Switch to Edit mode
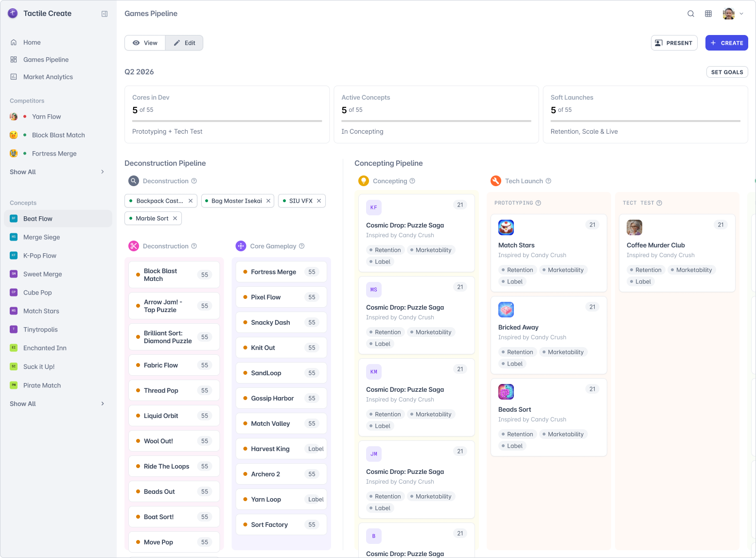The image size is (756, 558). [184, 43]
